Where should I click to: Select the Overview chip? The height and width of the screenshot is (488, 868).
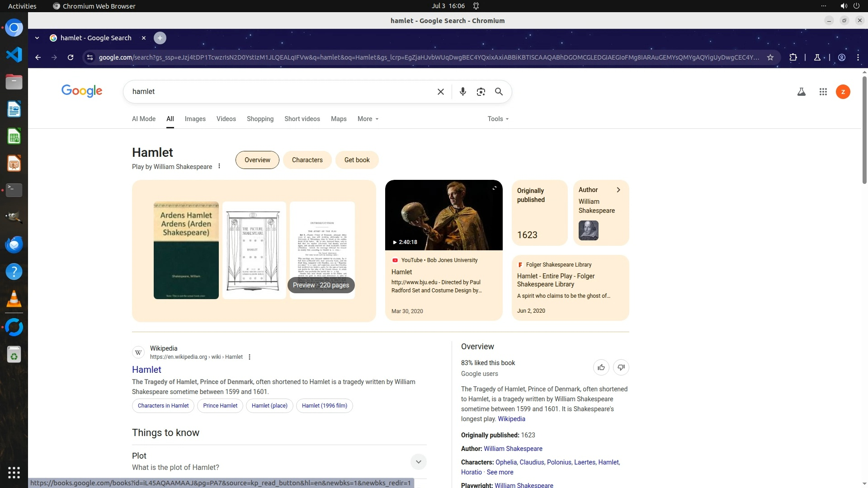click(x=257, y=160)
